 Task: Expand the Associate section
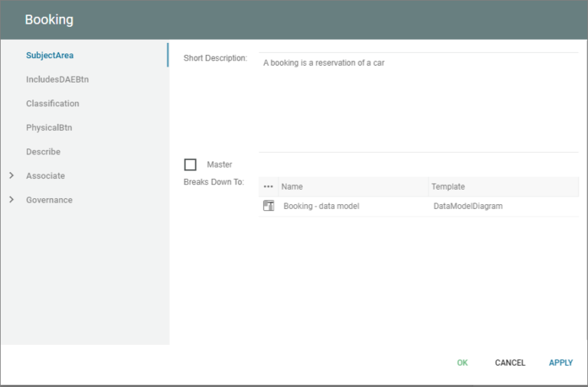click(x=11, y=176)
